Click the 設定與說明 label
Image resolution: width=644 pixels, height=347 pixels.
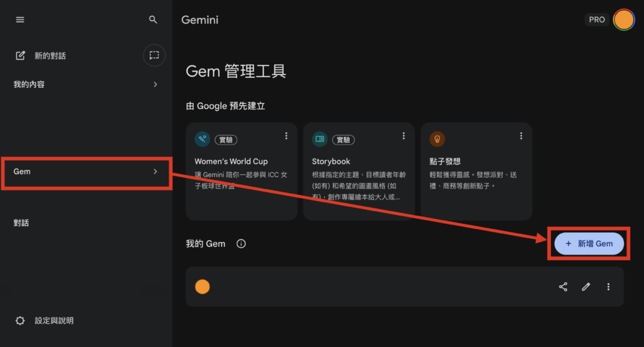click(x=54, y=321)
